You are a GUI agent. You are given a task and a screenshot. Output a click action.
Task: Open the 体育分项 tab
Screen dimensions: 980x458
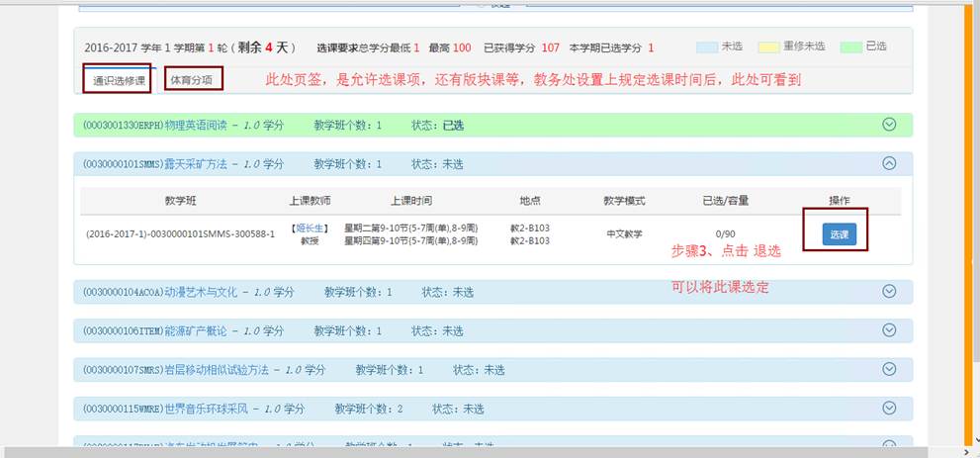coord(193,79)
